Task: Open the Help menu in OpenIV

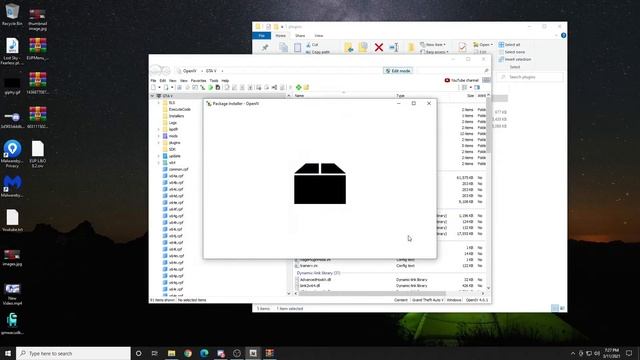Action: point(225,81)
